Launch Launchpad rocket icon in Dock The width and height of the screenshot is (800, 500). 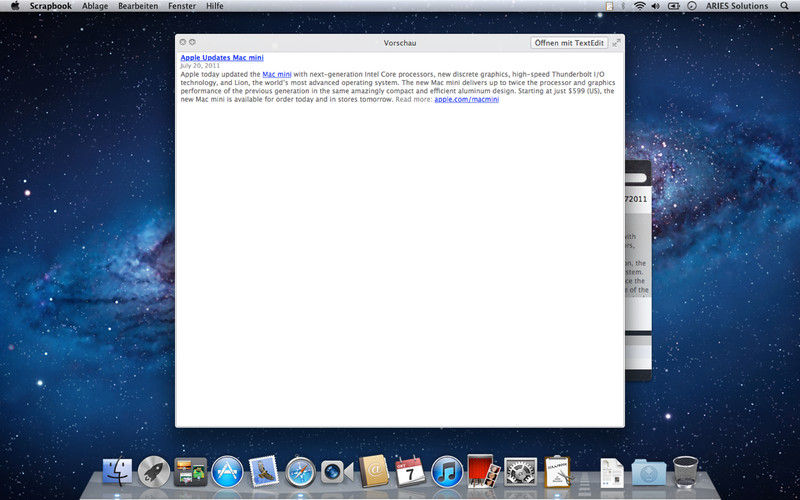coord(154,471)
